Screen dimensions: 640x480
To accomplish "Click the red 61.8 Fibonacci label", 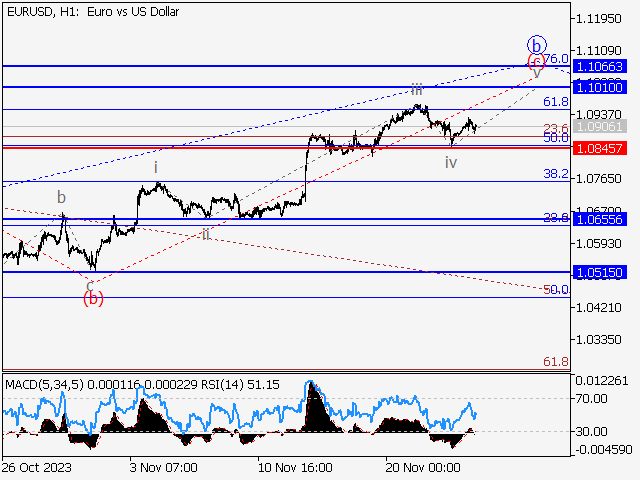I will coord(556,362).
